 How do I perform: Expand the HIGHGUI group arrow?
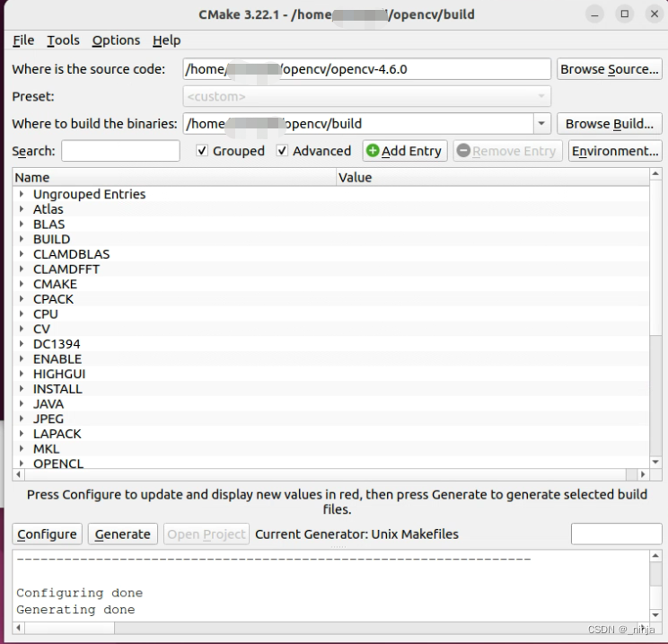pos(21,374)
